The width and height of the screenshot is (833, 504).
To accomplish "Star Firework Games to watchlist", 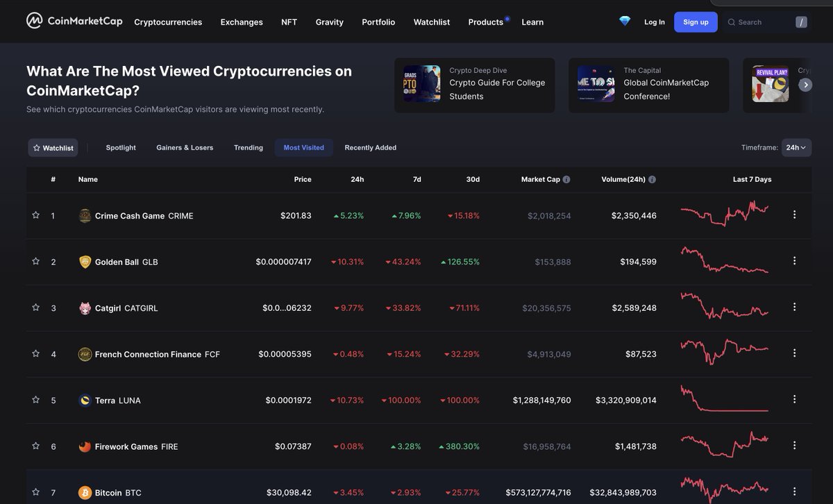I will 35,446.
